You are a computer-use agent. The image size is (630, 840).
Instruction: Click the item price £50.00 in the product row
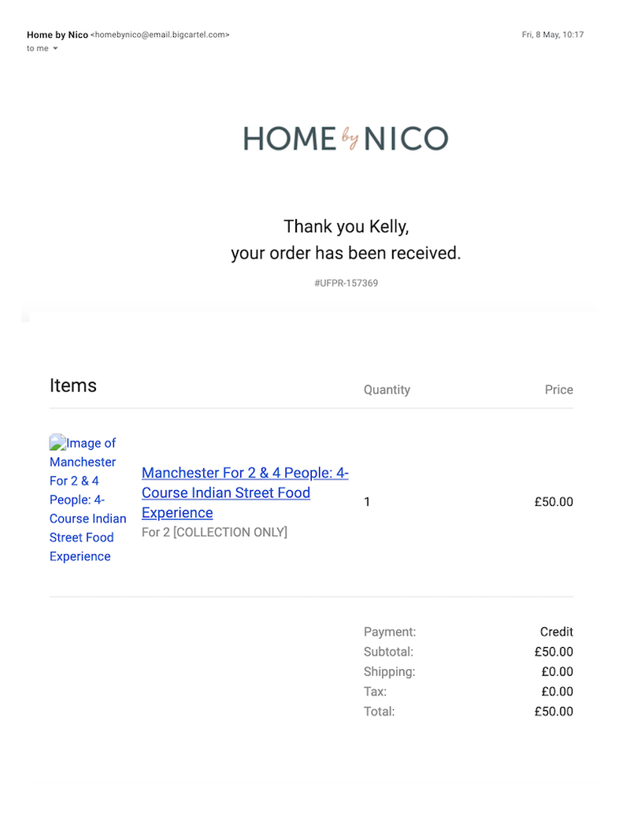[553, 502]
